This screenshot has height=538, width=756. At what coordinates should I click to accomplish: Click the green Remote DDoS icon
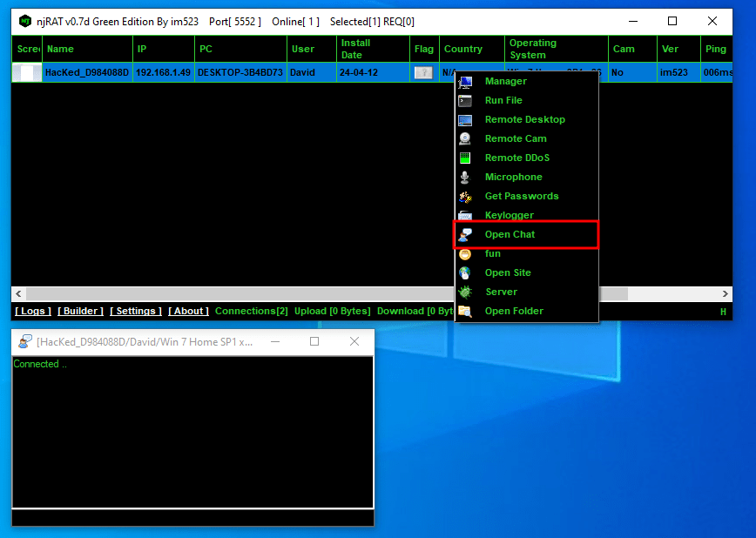465,158
